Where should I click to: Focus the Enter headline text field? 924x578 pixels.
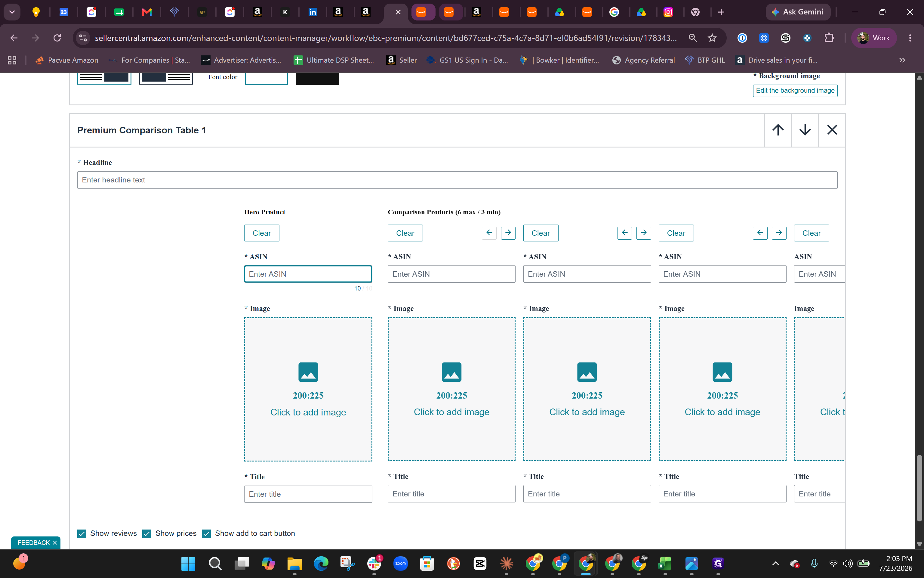coord(457,180)
